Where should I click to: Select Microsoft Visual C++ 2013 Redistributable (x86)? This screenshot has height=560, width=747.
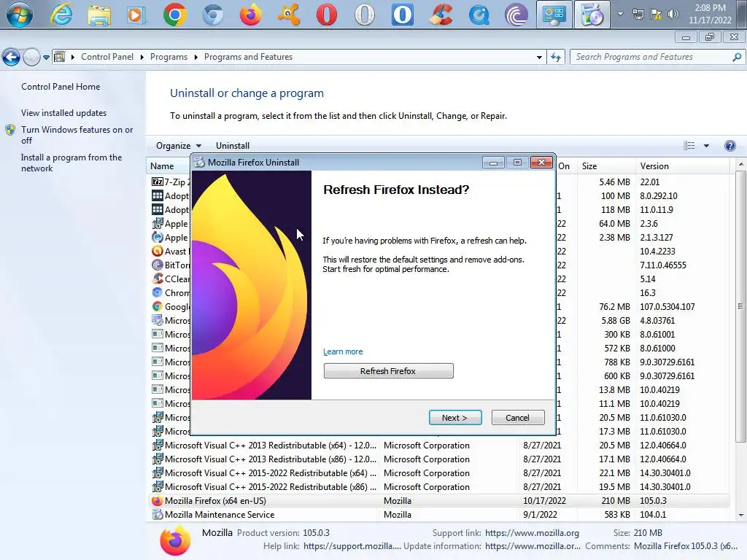(x=438, y=459)
